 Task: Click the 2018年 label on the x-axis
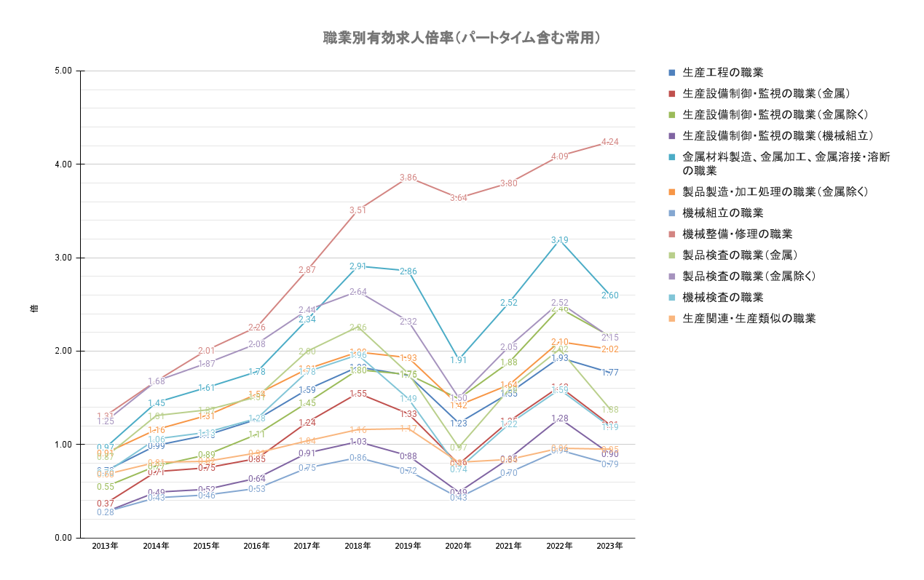(x=358, y=546)
